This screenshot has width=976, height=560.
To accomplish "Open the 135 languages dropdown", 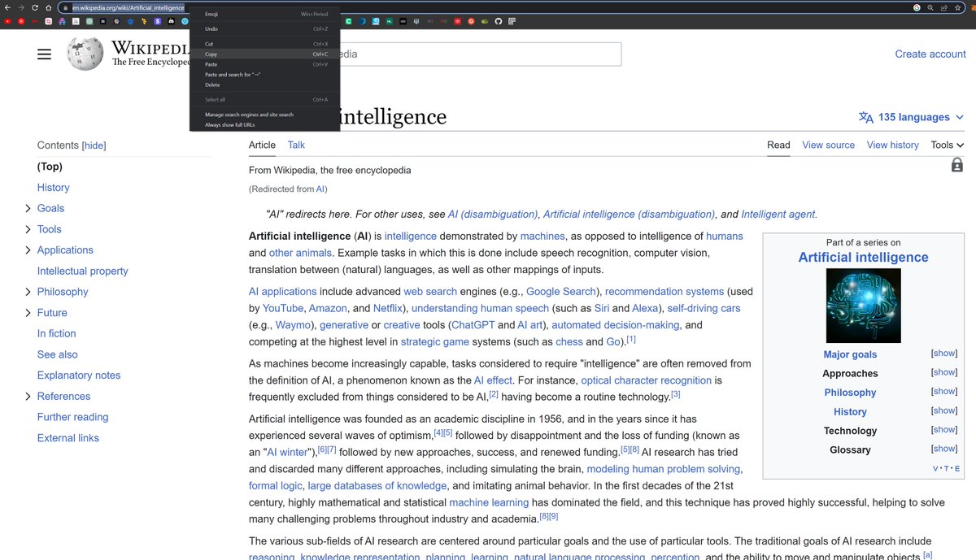I will 911,117.
